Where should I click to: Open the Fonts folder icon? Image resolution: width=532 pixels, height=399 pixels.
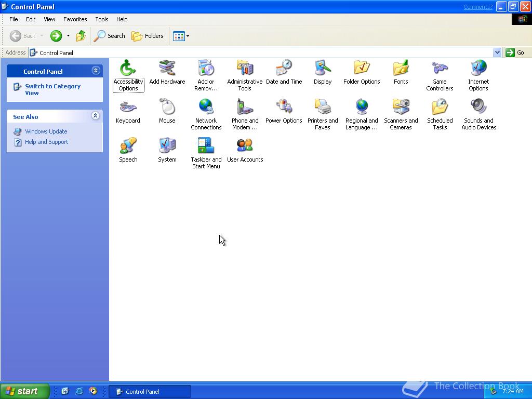tap(401, 68)
